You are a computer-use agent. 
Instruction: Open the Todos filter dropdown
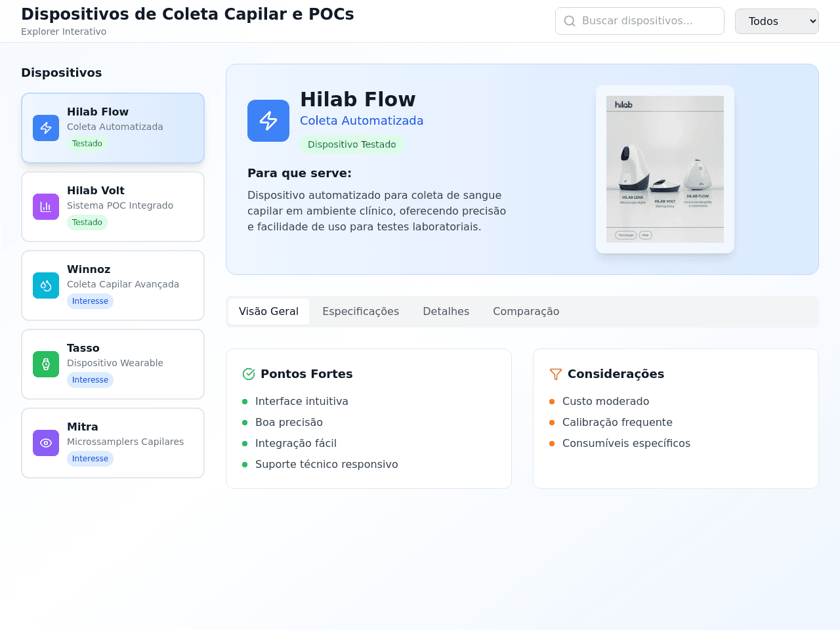point(777,21)
